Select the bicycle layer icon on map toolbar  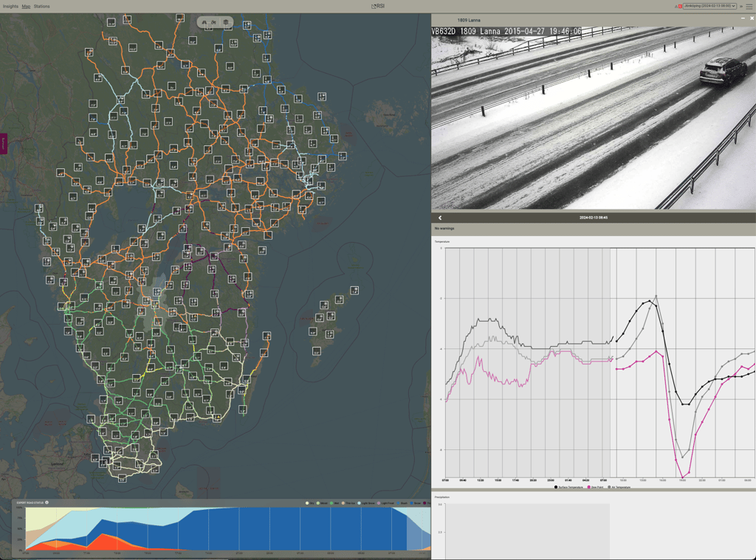213,22
